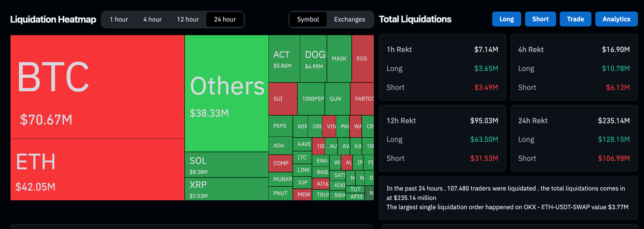
Task: Select the XRP heatmap tile
Action: [226, 189]
